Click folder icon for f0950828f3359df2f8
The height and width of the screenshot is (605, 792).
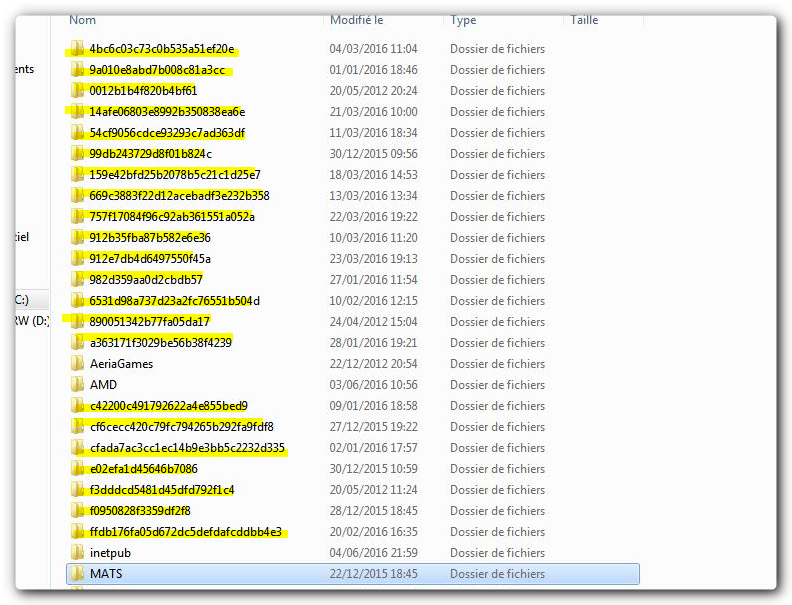point(77,511)
